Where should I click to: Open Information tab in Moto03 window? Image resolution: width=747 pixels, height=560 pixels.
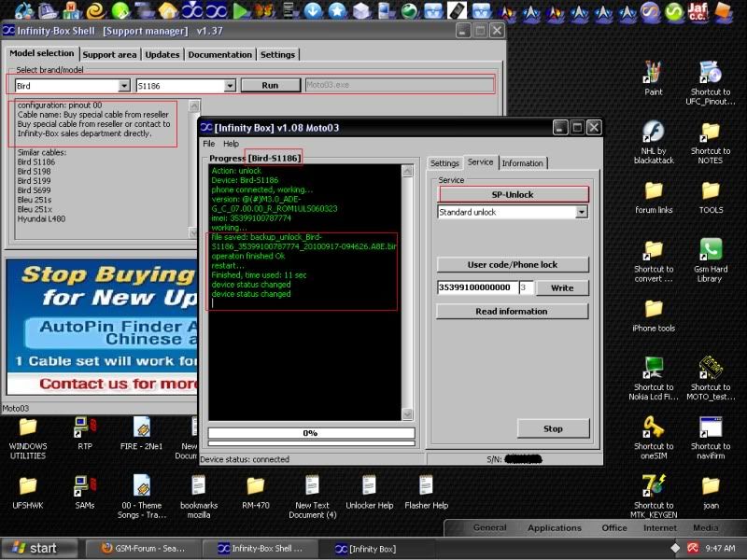pyautogui.click(x=523, y=162)
